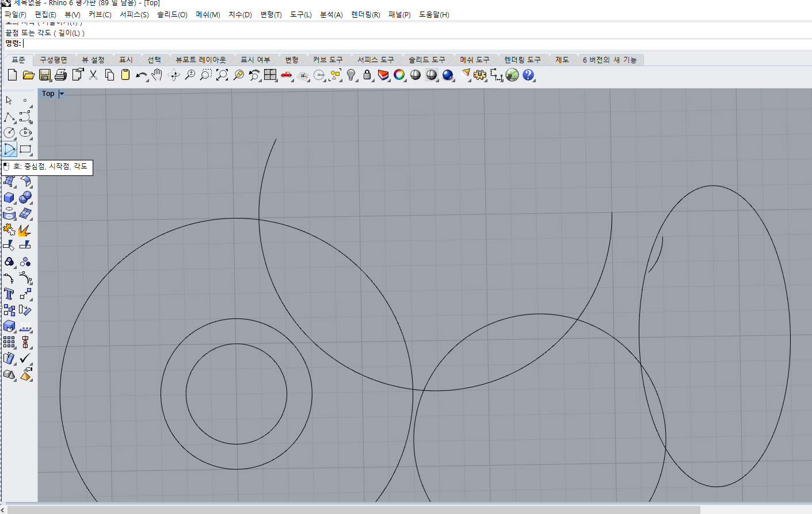Switch to the 뷰 설정 toolbar tab
The height and width of the screenshot is (514, 812).
(x=93, y=60)
